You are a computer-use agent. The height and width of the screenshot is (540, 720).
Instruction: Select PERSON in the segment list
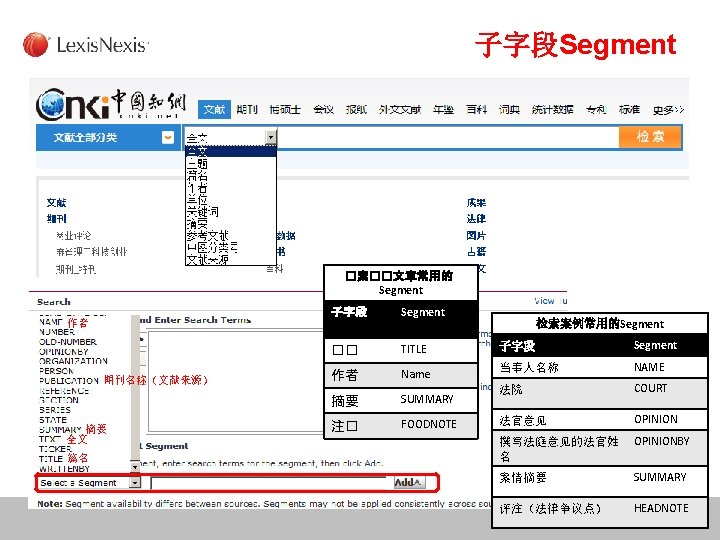click(56, 371)
